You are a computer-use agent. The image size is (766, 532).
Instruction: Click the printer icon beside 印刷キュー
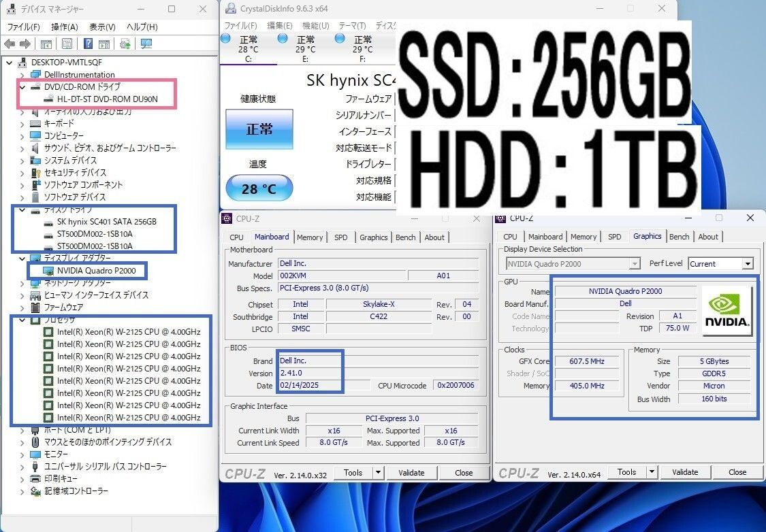[35, 479]
